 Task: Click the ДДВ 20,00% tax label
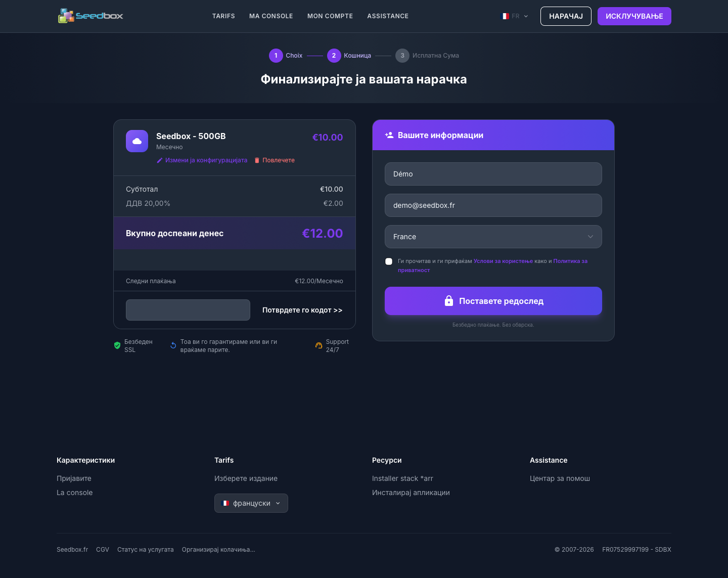coord(148,203)
